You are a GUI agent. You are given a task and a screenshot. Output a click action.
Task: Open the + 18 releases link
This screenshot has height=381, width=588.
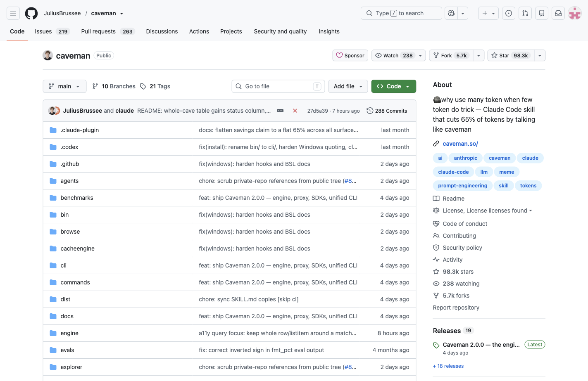pyautogui.click(x=448, y=366)
